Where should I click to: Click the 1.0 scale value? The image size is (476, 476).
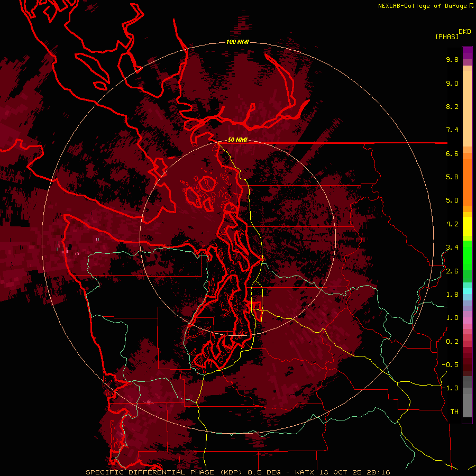(452, 318)
